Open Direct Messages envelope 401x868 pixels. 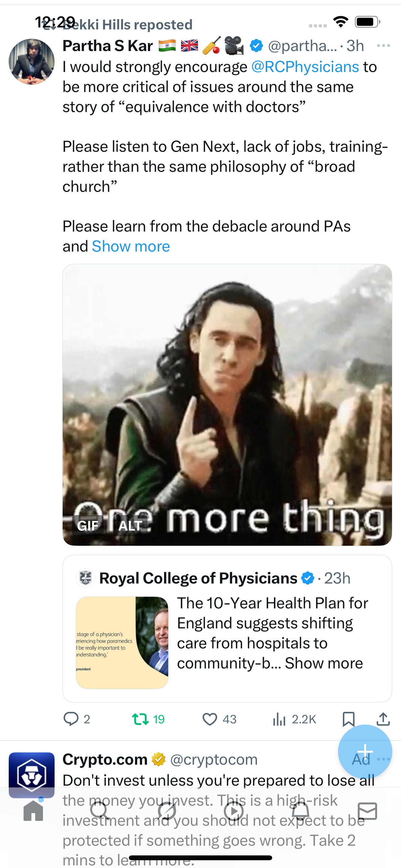(x=367, y=811)
